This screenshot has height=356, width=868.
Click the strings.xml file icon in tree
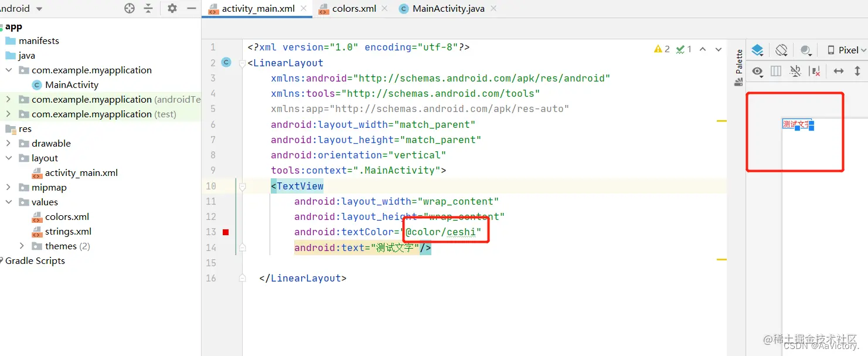[x=37, y=232]
